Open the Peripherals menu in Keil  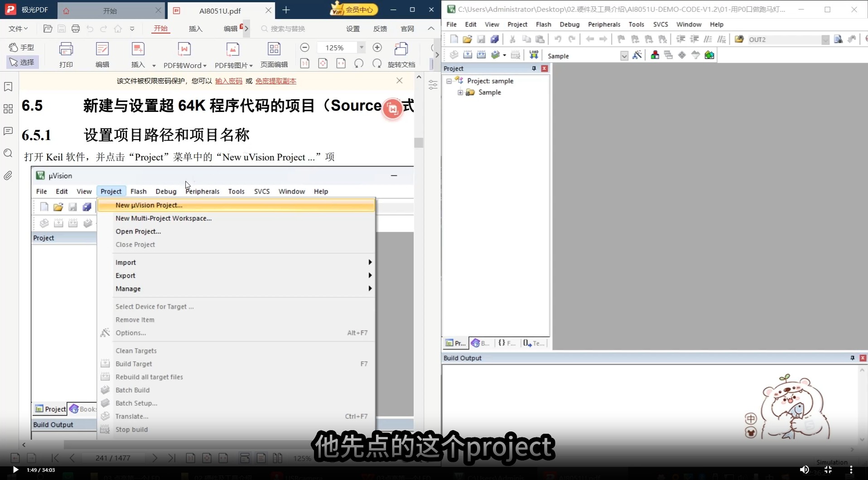pyautogui.click(x=604, y=24)
